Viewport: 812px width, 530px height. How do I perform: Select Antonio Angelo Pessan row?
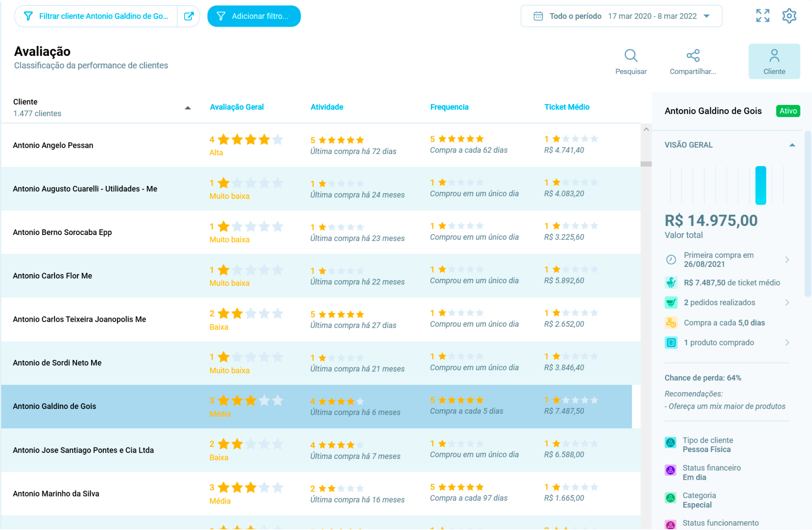click(x=321, y=145)
